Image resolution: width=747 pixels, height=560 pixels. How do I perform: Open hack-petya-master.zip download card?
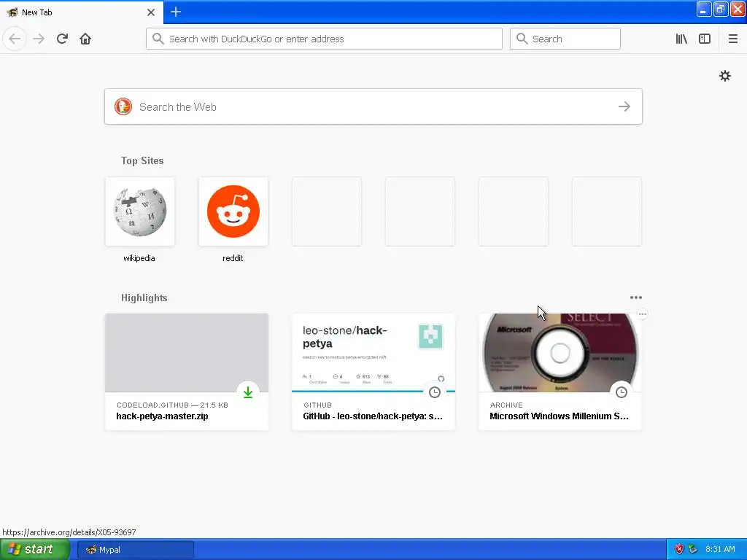(x=186, y=371)
